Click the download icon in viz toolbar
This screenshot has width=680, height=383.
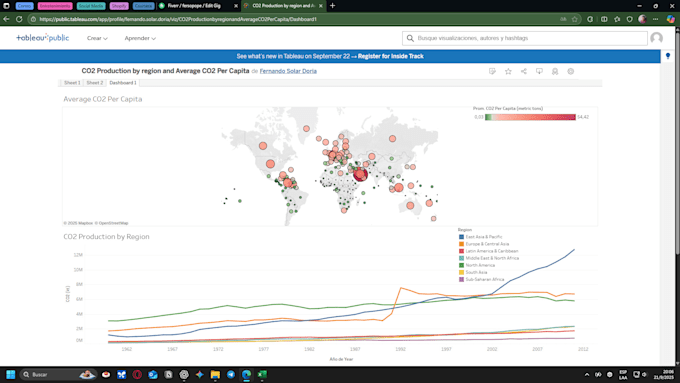539,71
